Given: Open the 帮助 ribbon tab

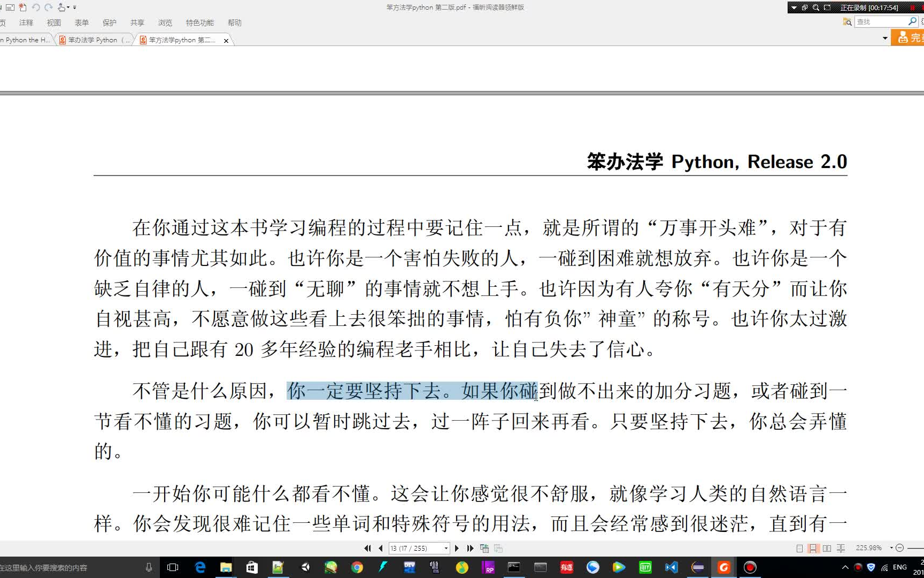Looking at the screenshot, I should 235,22.
